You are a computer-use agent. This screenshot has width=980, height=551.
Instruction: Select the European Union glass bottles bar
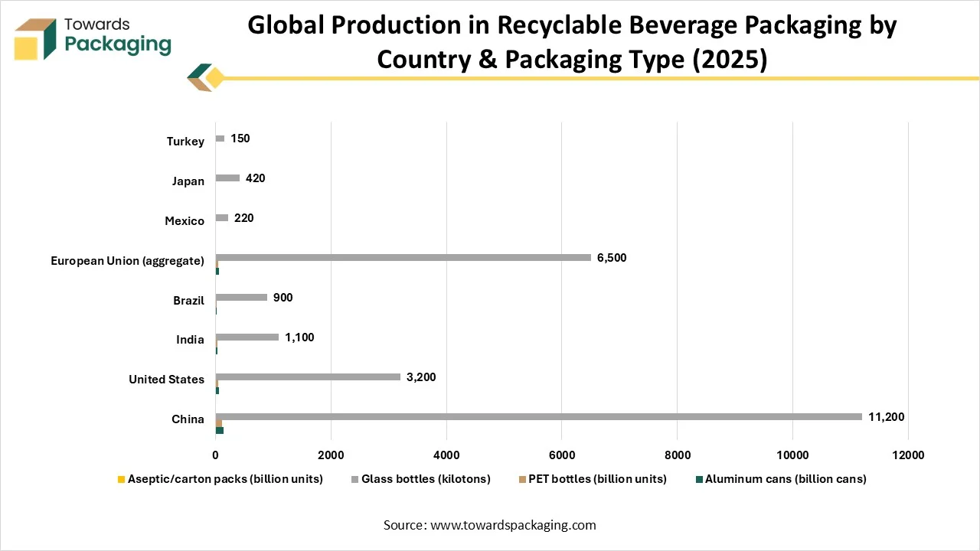pos(403,258)
